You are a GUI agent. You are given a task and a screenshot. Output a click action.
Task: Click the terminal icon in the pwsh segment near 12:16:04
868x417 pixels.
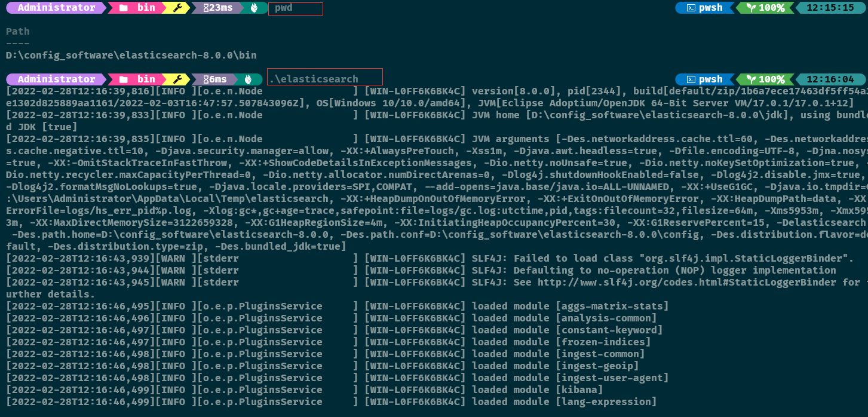690,79
